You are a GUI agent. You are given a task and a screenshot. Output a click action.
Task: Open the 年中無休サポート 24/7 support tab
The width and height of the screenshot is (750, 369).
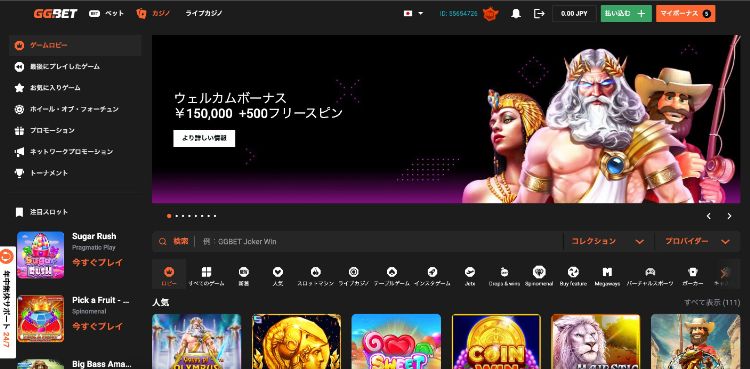tap(7, 302)
